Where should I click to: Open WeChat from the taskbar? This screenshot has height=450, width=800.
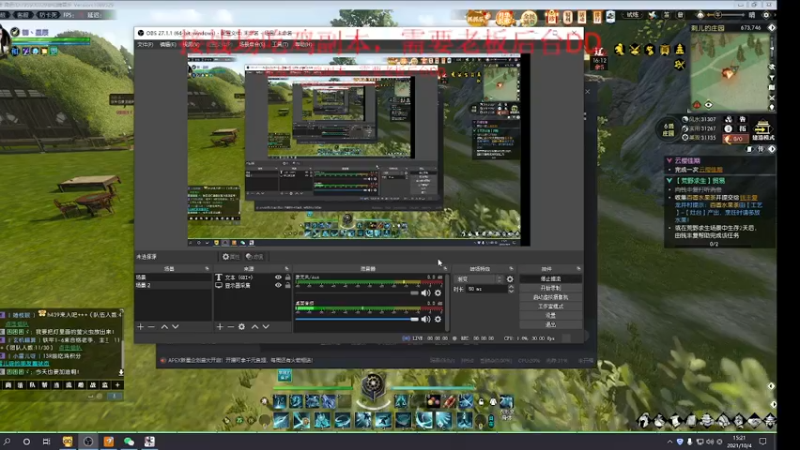[129, 441]
